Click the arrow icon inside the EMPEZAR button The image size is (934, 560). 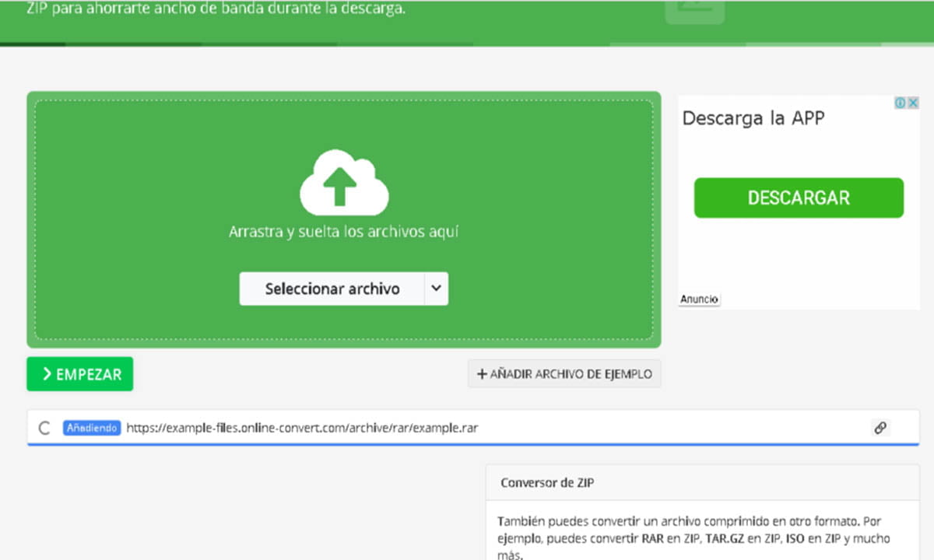point(47,373)
